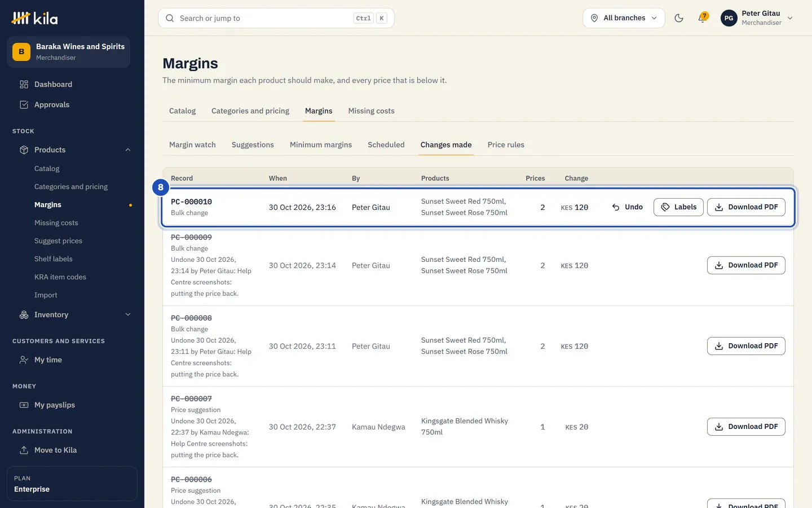Open notifications from the bell icon

(703, 18)
